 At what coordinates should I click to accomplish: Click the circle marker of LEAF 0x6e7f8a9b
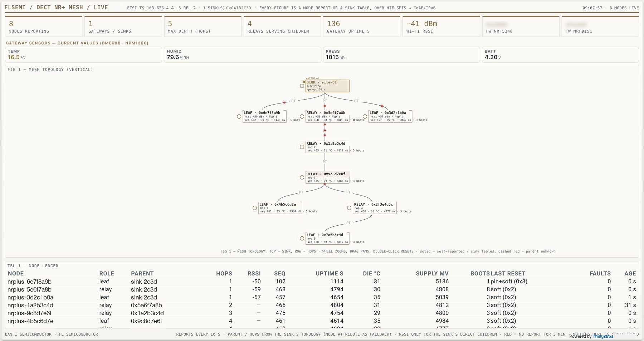point(239,116)
